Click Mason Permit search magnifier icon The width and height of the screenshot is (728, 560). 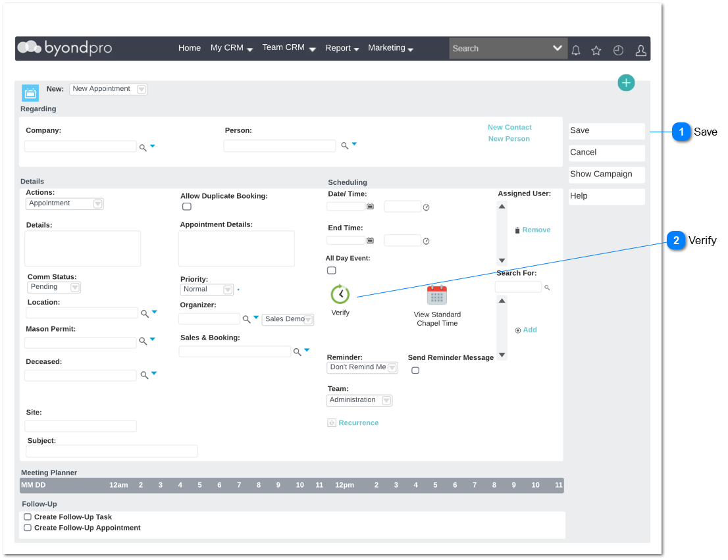pyautogui.click(x=143, y=342)
